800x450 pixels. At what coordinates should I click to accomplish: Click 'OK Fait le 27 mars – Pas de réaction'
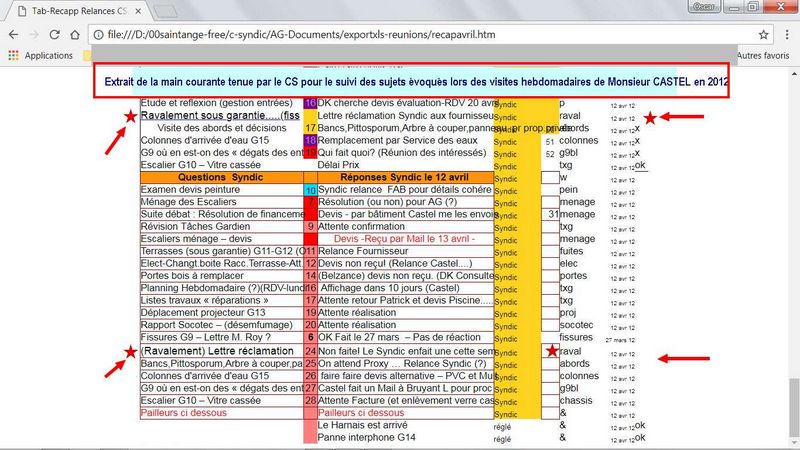click(x=405, y=337)
